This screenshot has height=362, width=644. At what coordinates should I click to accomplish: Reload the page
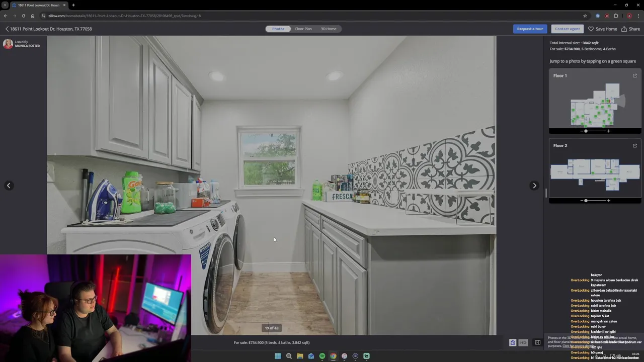(24, 16)
